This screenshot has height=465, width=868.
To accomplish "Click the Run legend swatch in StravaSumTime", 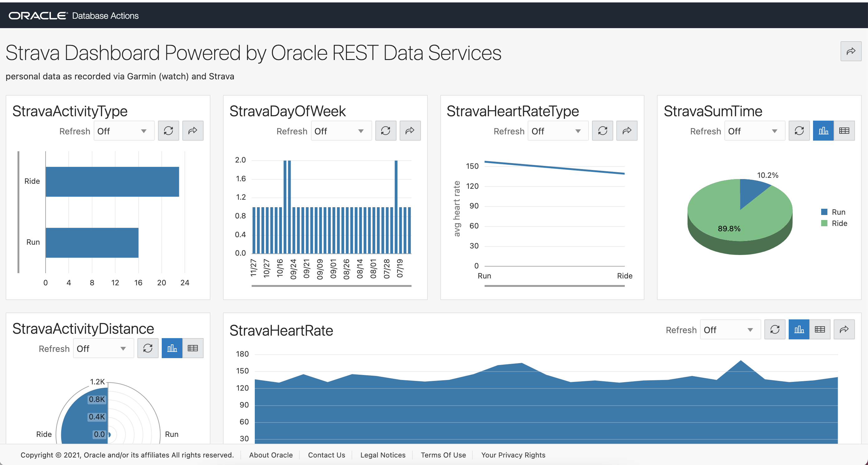I will coord(824,212).
